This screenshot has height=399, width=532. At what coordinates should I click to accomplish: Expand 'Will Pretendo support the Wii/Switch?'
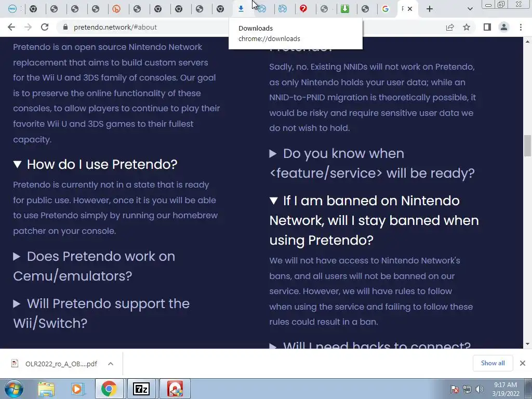pos(101,313)
